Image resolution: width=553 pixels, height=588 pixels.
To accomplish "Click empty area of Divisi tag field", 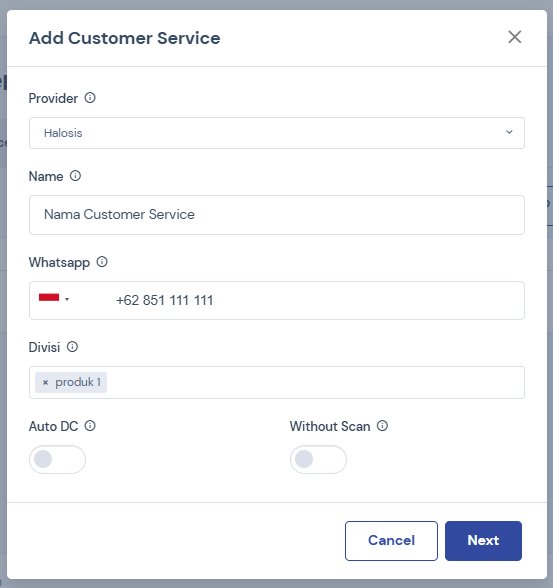I will click(315, 382).
